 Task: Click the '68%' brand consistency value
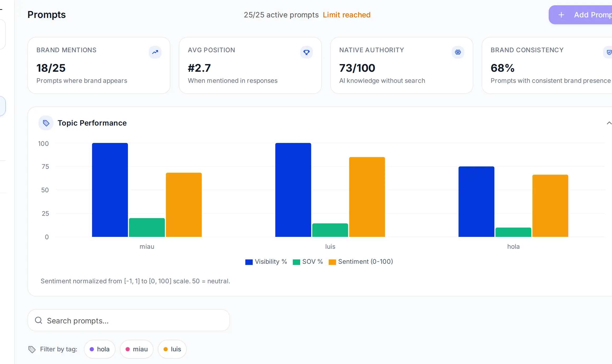(x=503, y=68)
